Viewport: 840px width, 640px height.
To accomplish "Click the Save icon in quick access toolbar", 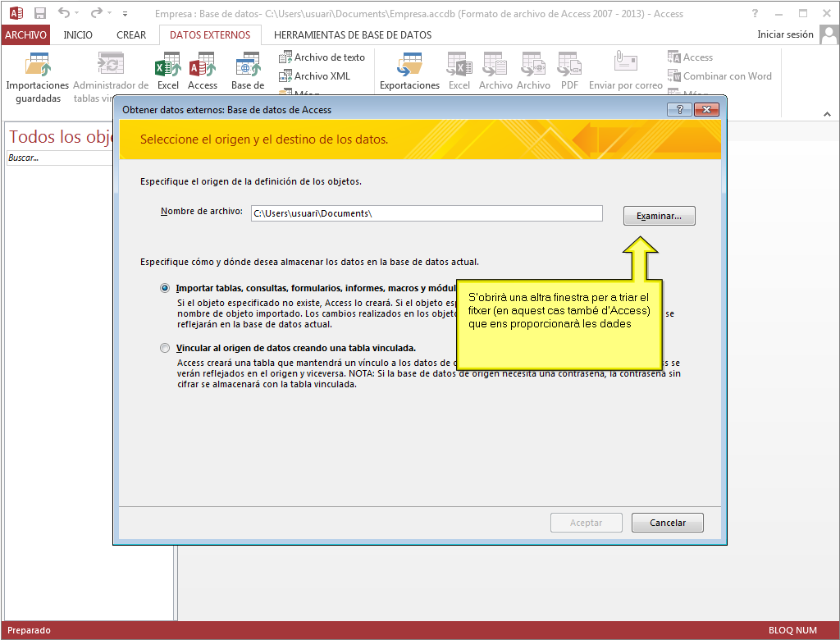I will tap(39, 13).
